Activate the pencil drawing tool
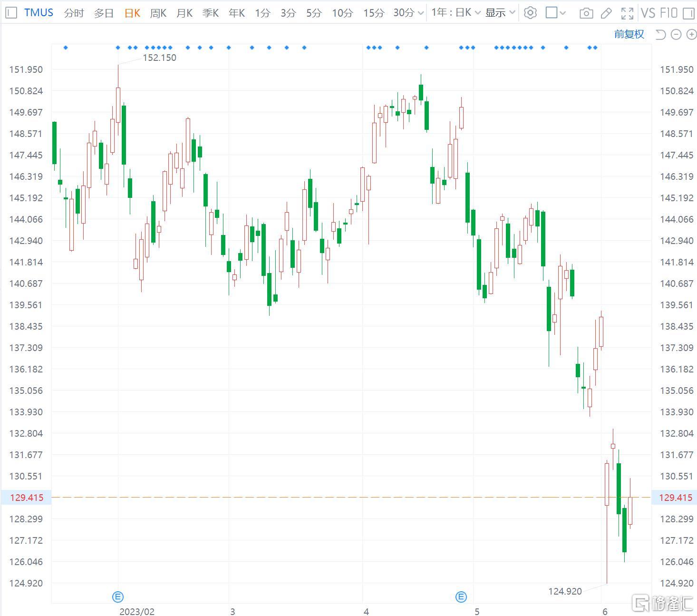Image resolution: width=697 pixels, height=616 pixels. [606, 13]
